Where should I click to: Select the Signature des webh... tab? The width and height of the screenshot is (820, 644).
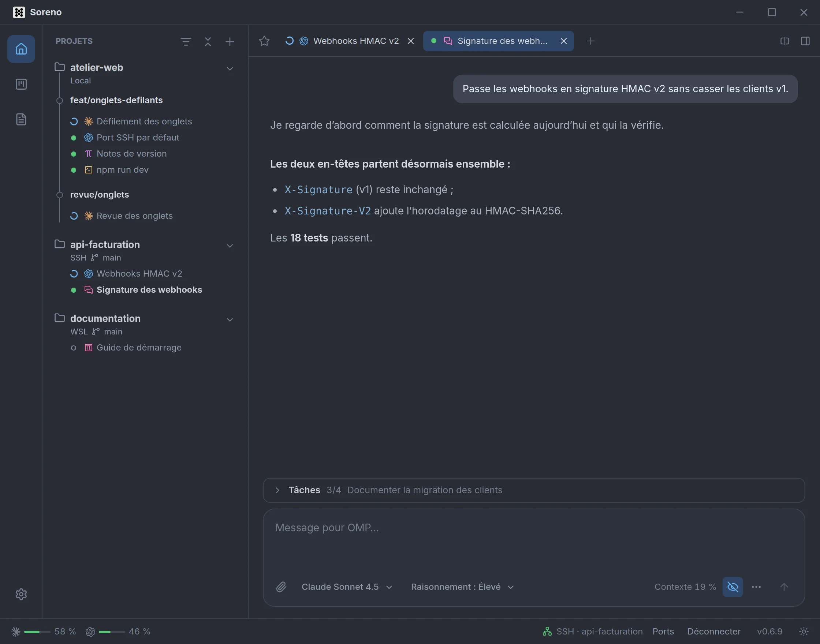498,41
